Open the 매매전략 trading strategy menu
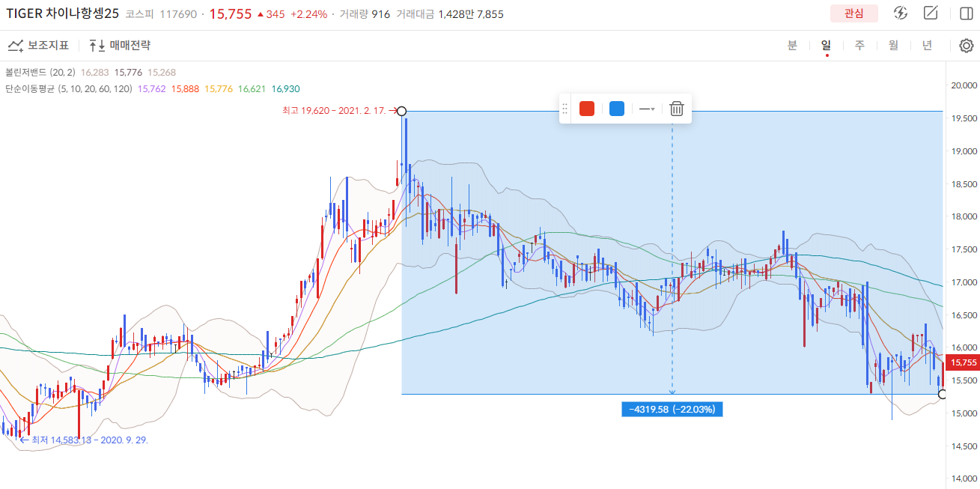The width and height of the screenshot is (980, 489). (120, 46)
